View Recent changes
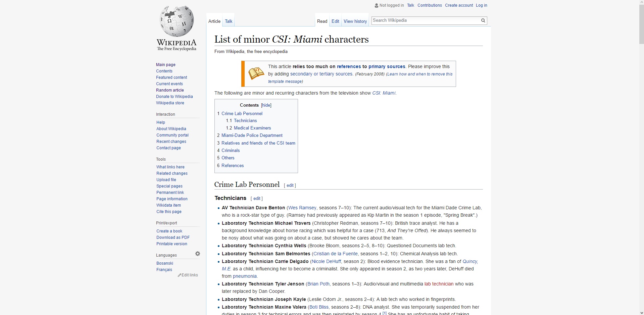Viewport: 644px width, 315px height. (171, 142)
